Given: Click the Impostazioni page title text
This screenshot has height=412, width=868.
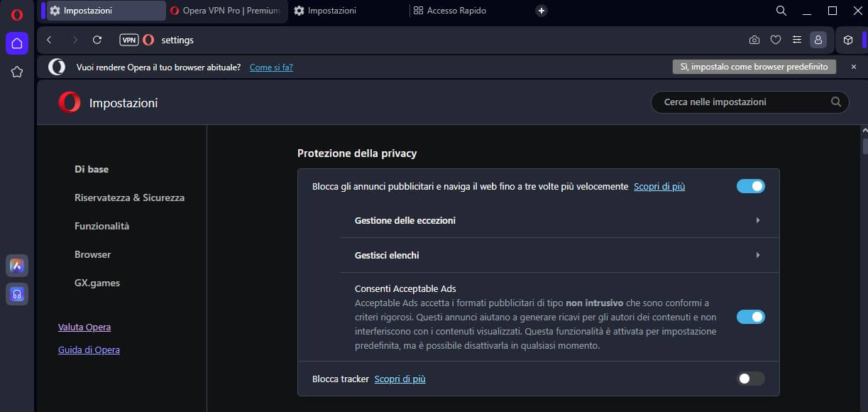Looking at the screenshot, I should pos(123,103).
